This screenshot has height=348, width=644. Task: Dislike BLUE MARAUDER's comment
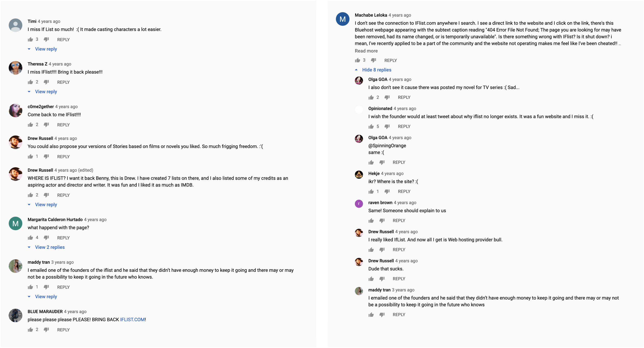pos(46,330)
